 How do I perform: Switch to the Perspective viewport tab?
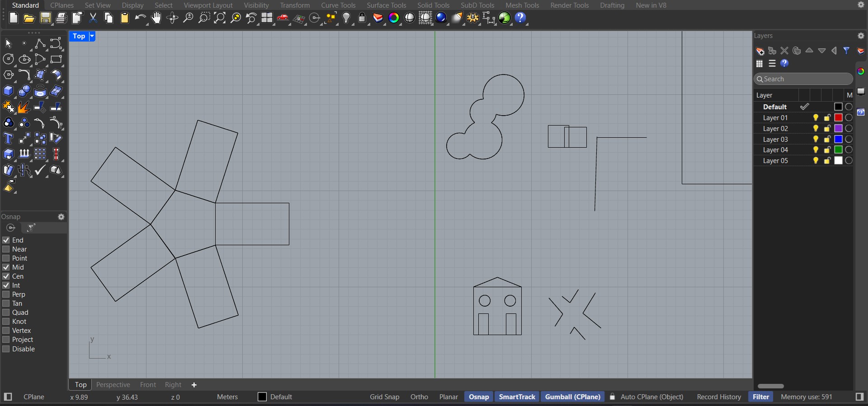(x=113, y=385)
